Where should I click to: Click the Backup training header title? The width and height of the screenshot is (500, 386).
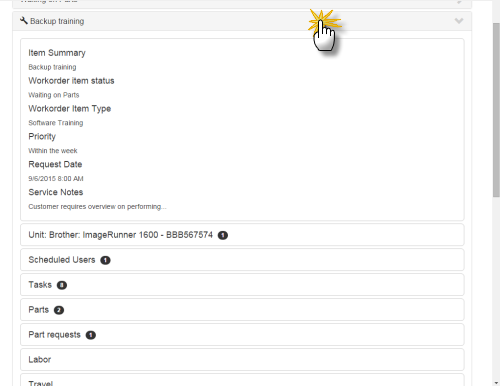click(57, 21)
